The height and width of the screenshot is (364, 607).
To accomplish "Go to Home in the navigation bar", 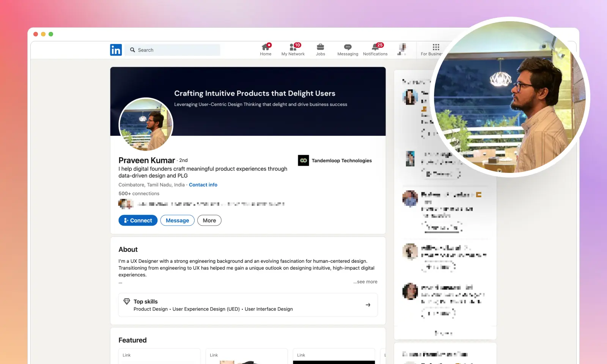I will [x=266, y=50].
